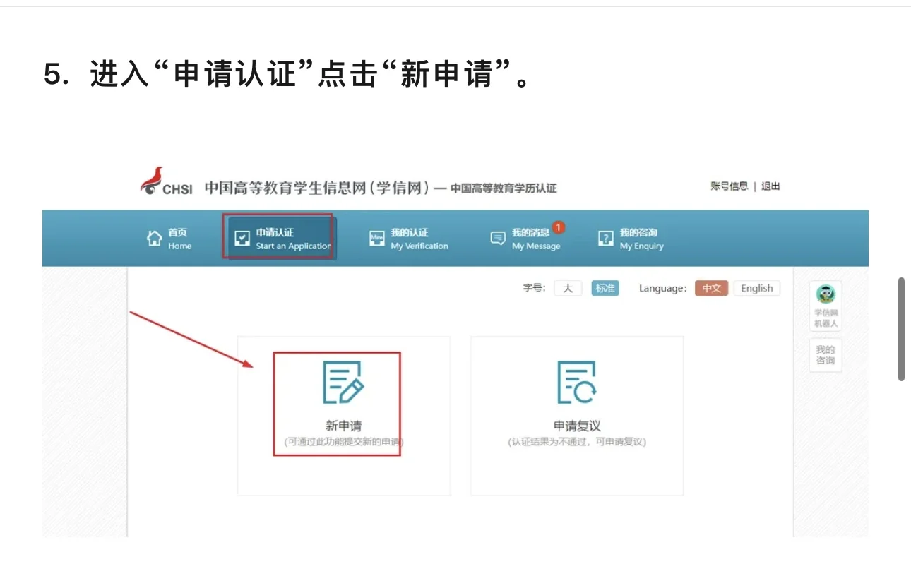Open the 申请认证 Start an Application tab
The width and height of the screenshot is (911, 588).
(282, 239)
